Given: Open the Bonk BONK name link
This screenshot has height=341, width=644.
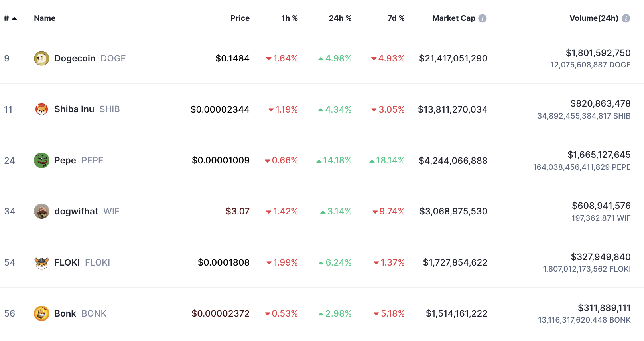Looking at the screenshot, I should [81, 313].
